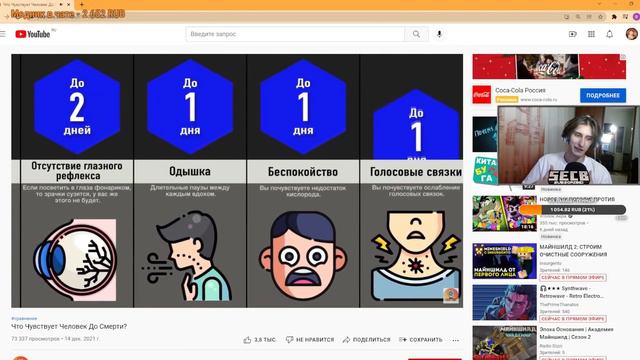Screen dimensions: 640x360
Task: Open the browser extensions puzzle icon
Action: click(614, 17)
